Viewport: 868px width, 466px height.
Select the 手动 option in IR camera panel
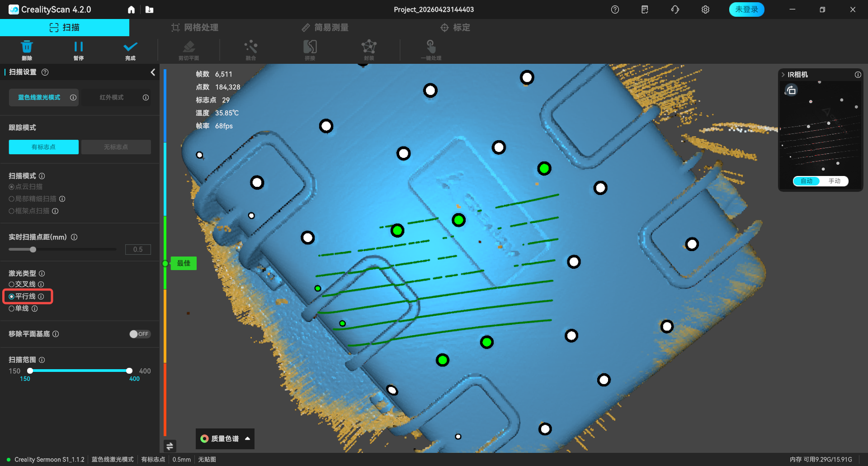coord(834,181)
